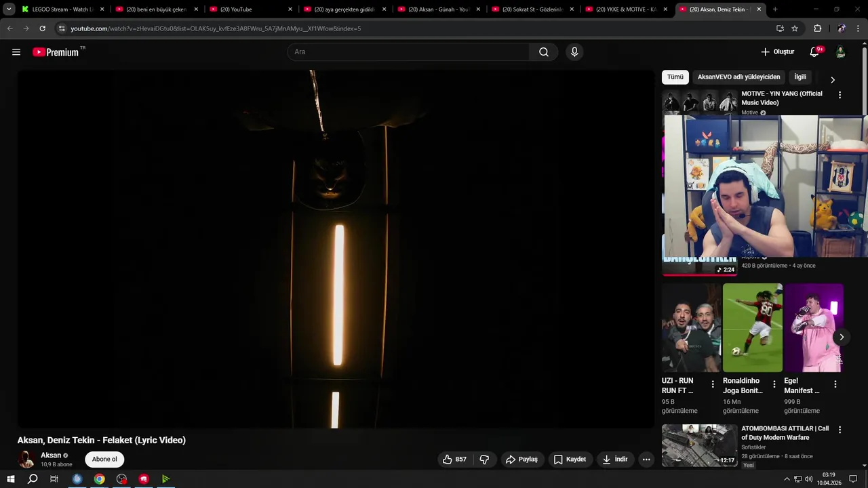Screen dimensions: 868x488
Task: Open the YouTube guide hamburger menu
Action: [16, 52]
